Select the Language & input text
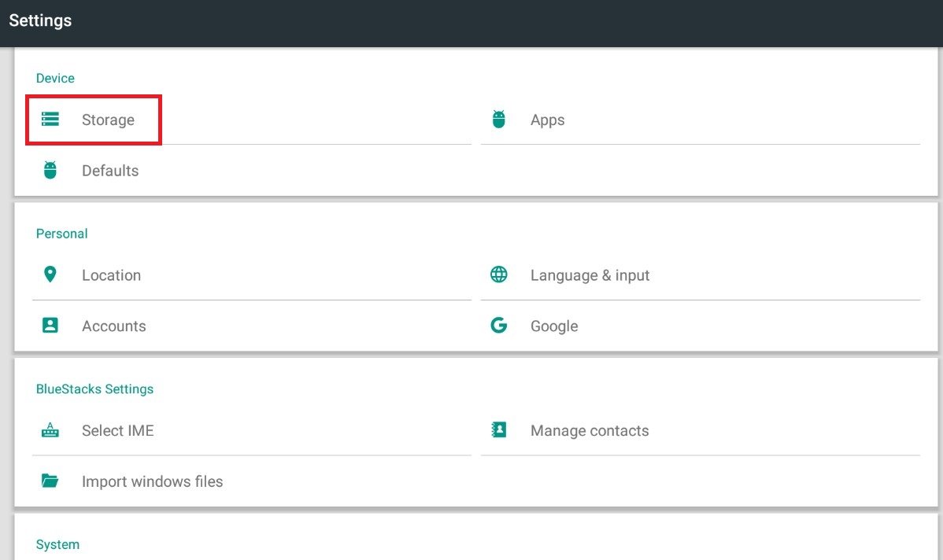The width and height of the screenshot is (943, 560). tap(590, 275)
